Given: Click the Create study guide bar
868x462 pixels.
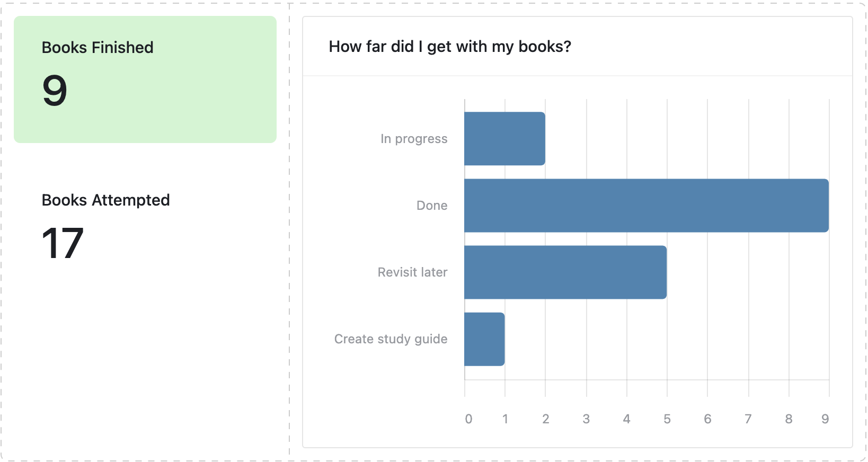Looking at the screenshot, I should coord(484,339).
